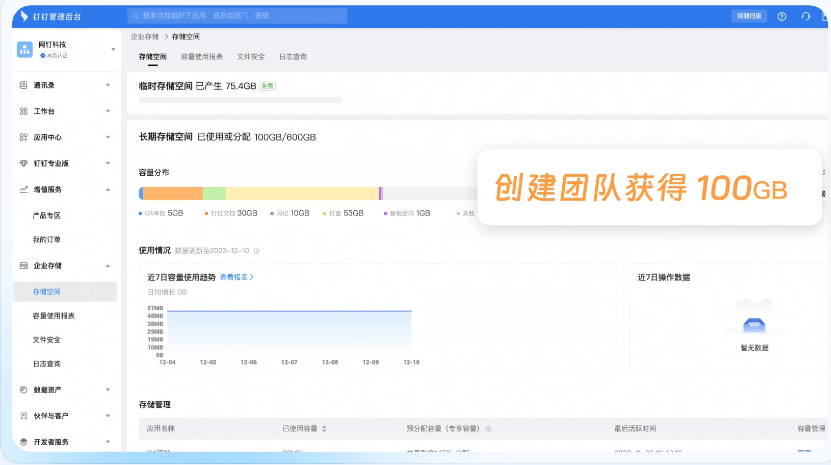The height and width of the screenshot is (465, 831).
Task: Click the 增值服务 trend chart icon
Action: click(23, 189)
